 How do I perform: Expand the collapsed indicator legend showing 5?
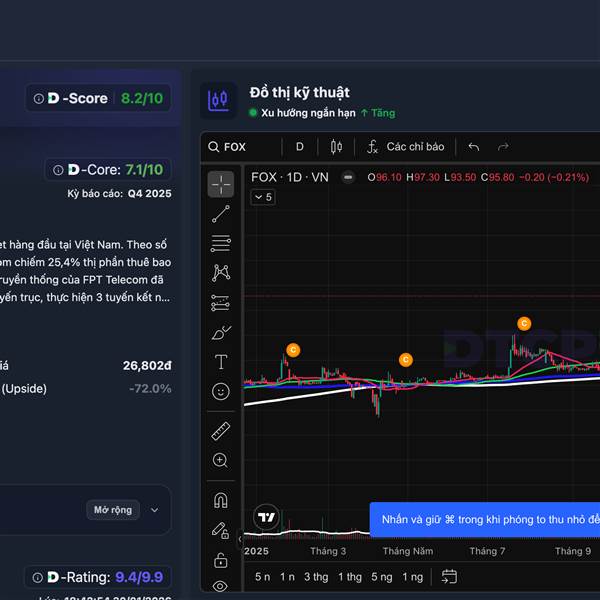click(x=262, y=197)
